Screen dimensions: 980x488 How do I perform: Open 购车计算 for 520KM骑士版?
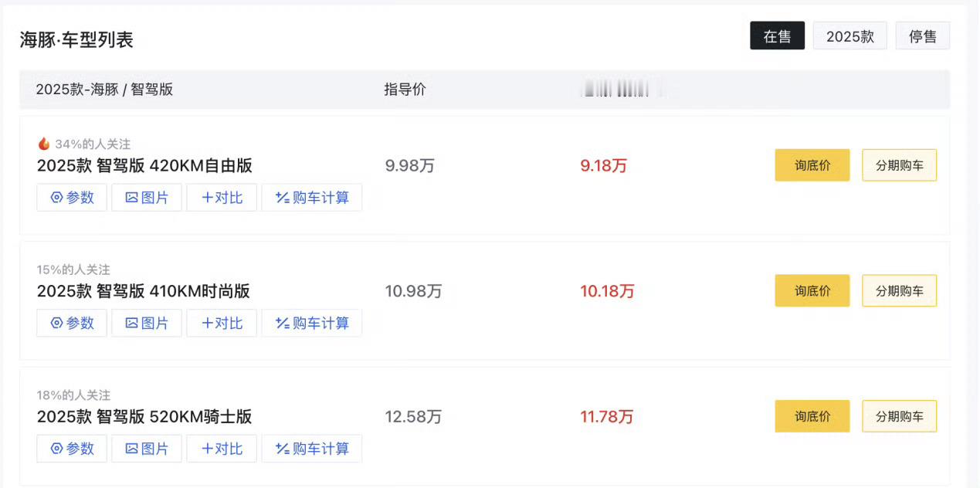point(312,449)
